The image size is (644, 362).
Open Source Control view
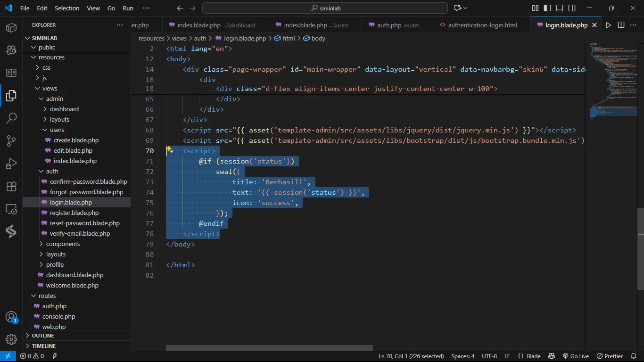pos(11,141)
